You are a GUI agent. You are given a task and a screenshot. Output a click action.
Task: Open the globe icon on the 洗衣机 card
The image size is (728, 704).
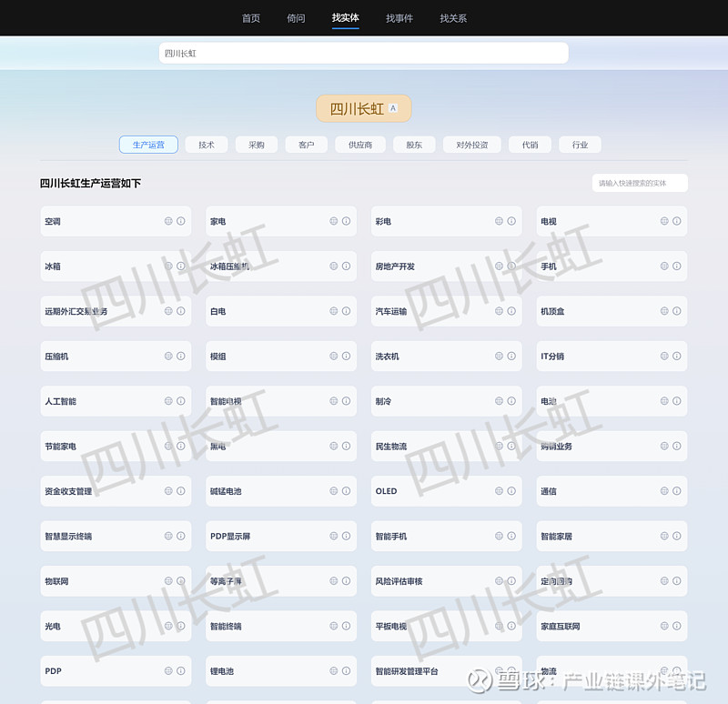tap(499, 356)
